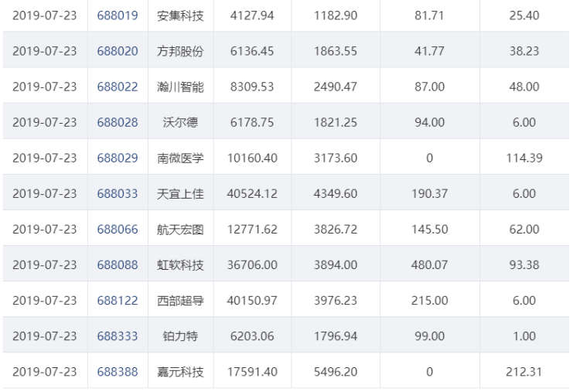Open stock code link 688333
The width and height of the screenshot is (580, 392).
(118, 336)
